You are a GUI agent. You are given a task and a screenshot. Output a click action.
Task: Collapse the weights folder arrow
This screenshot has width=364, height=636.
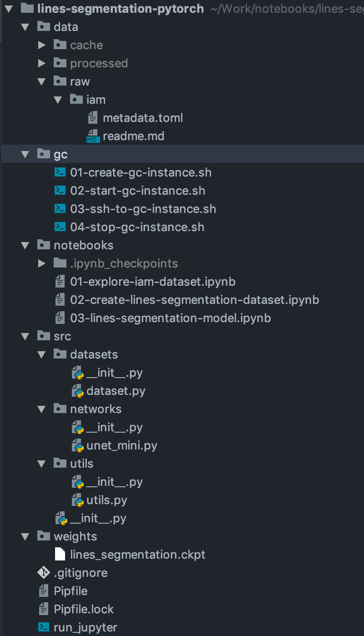[x=25, y=536]
